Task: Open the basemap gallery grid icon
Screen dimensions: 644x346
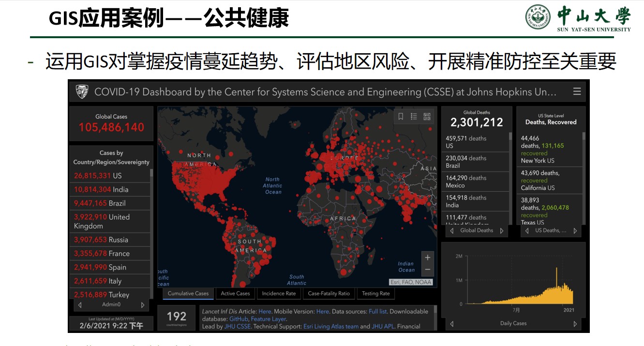Action: [x=427, y=116]
